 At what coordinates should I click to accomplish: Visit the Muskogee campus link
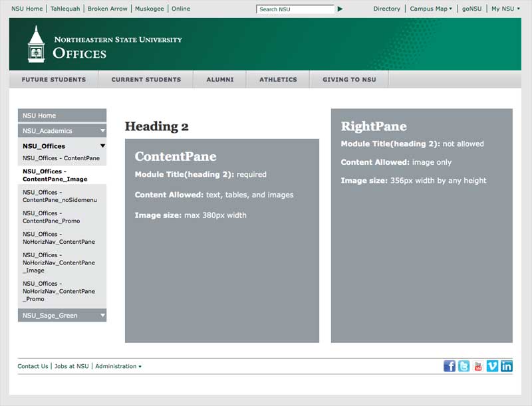coord(149,9)
